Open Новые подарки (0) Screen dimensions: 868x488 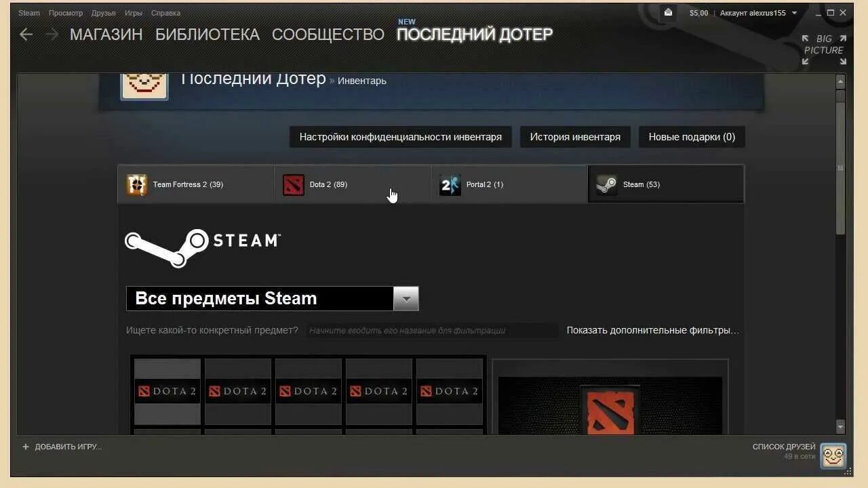pyautogui.click(x=692, y=137)
